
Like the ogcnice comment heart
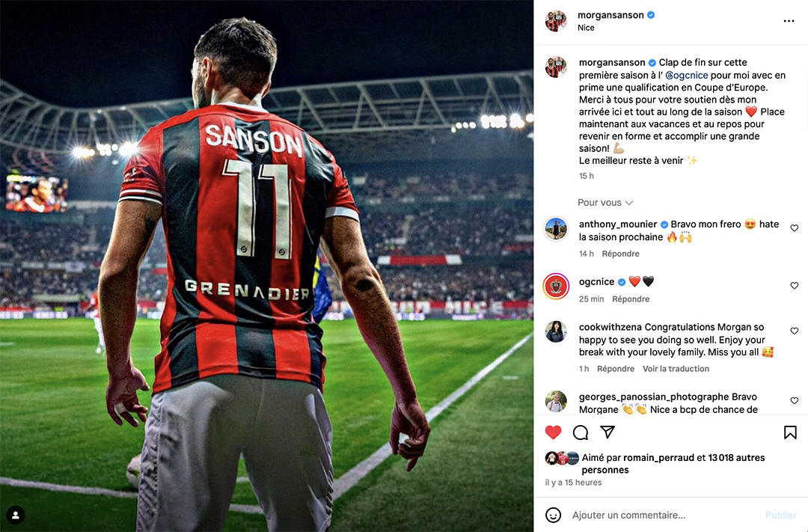(794, 286)
